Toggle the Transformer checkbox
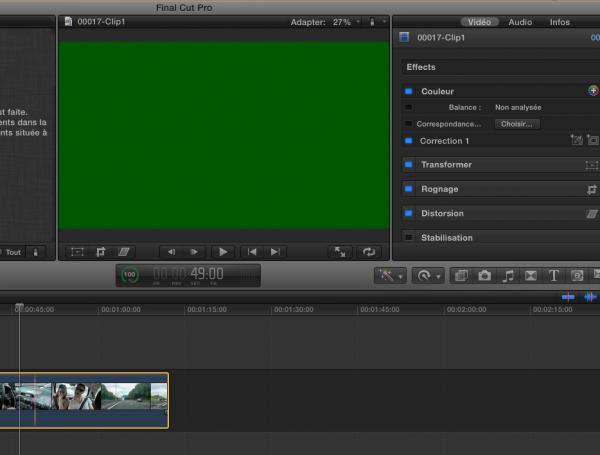 [x=409, y=165]
